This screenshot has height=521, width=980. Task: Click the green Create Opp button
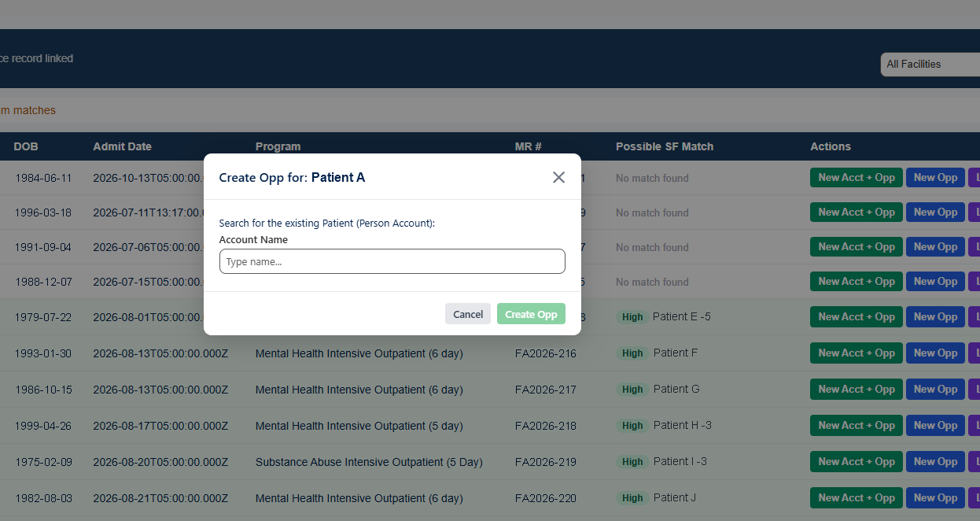click(x=531, y=314)
